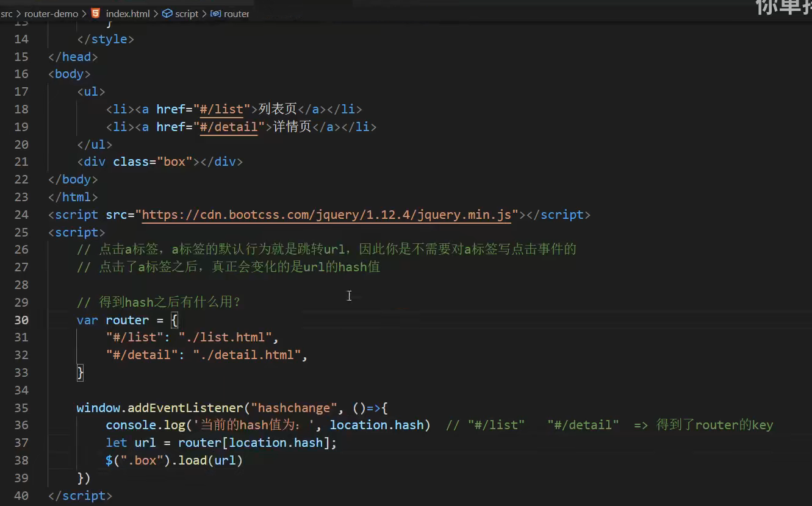Open the chevron after "router-demo" breadcrumb

coord(85,13)
